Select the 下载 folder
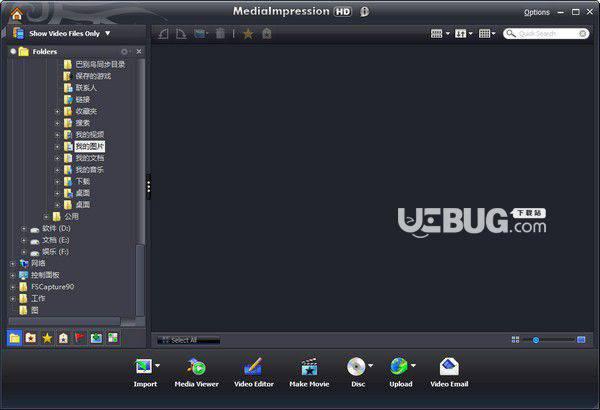The height and width of the screenshot is (410, 600). [x=83, y=181]
